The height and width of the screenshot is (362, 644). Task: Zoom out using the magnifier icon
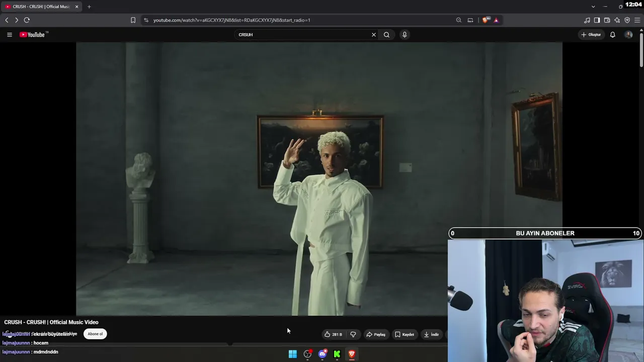(x=459, y=20)
